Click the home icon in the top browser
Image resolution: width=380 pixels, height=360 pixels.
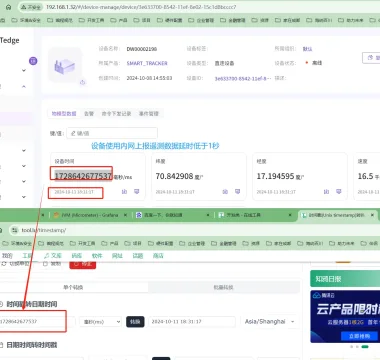(x=9, y=7)
